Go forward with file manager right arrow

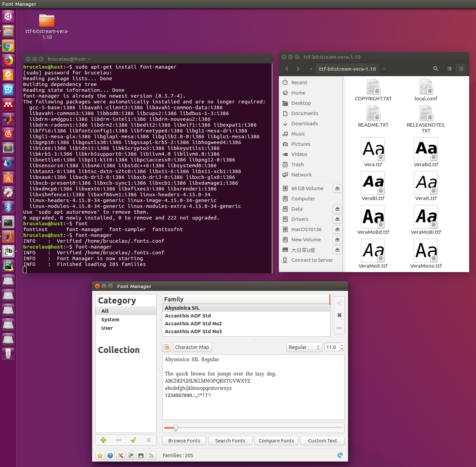(x=298, y=69)
